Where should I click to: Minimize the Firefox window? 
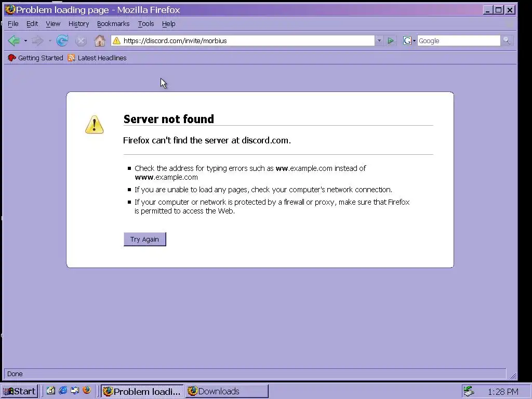(x=487, y=10)
